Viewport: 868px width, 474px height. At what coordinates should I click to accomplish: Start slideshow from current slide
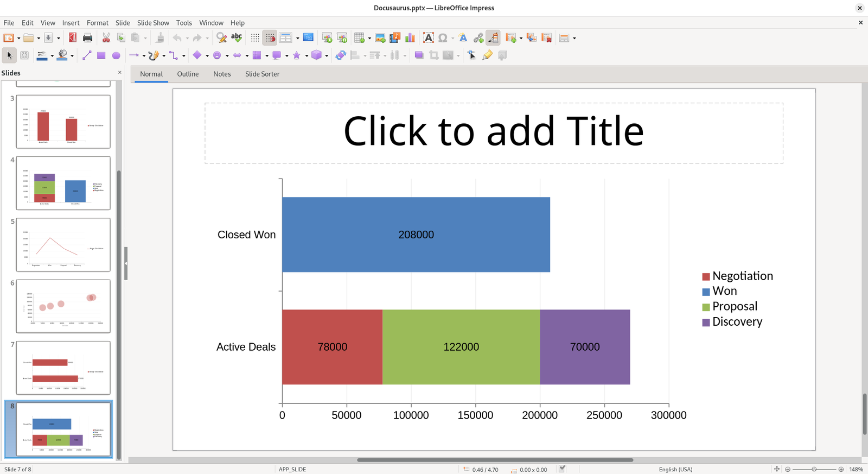click(342, 37)
